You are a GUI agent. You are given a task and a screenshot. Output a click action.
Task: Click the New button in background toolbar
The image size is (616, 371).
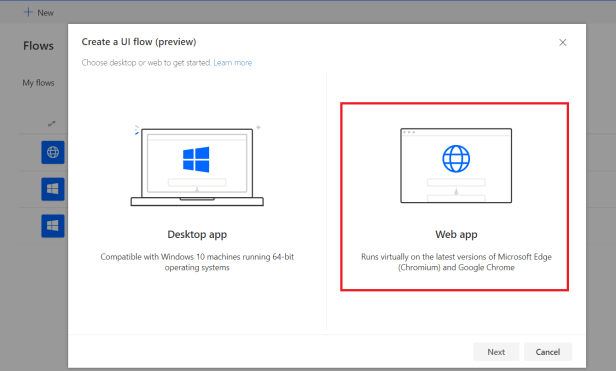click(38, 13)
